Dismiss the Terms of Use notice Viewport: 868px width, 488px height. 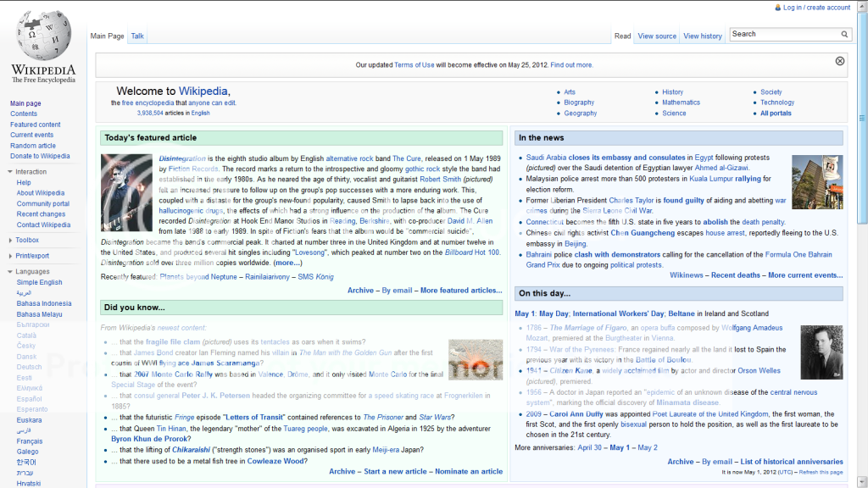pos(840,61)
